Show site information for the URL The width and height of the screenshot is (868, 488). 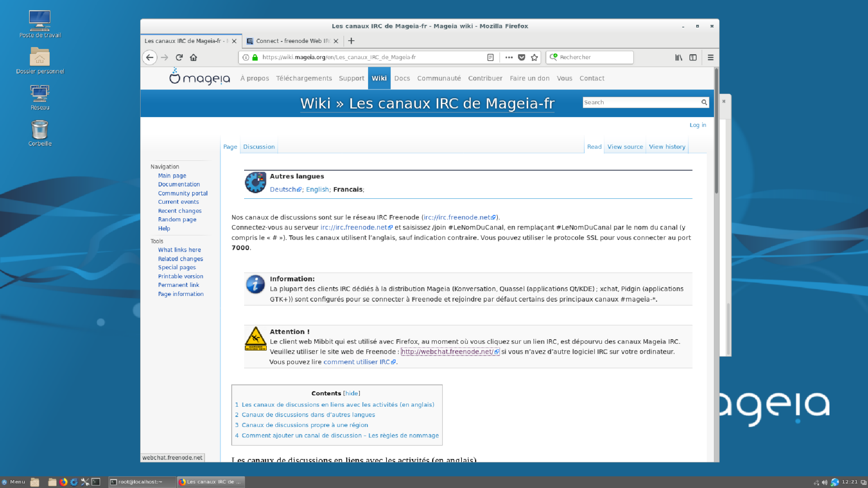(x=246, y=57)
